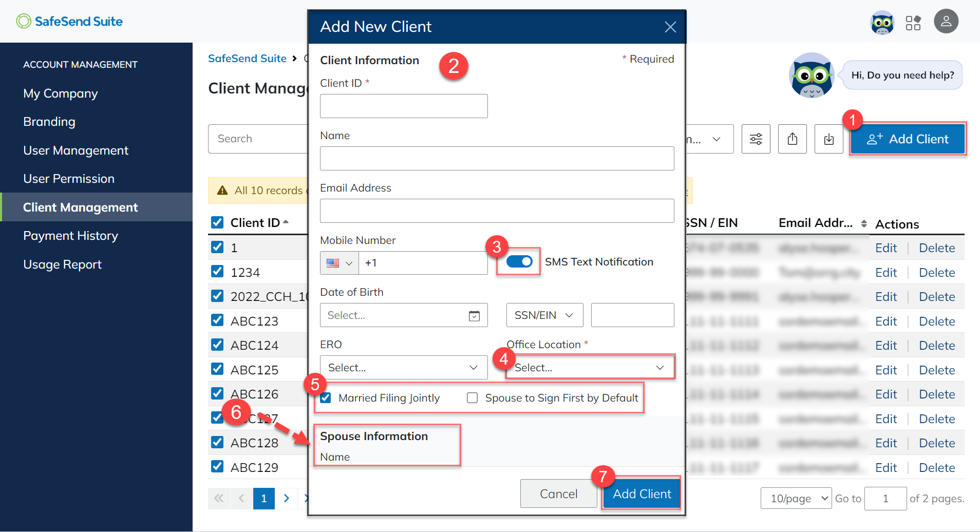This screenshot has width=980, height=532.
Task: Open the user profile icon top right
Action: (x=947, y=21)
